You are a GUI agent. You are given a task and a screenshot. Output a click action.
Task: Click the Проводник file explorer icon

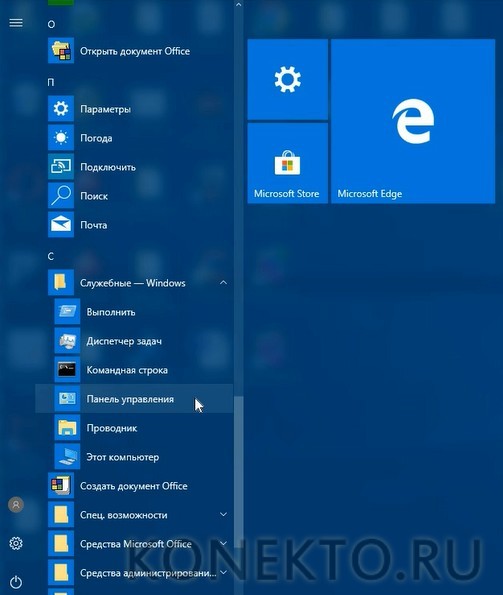pos(67,428)
